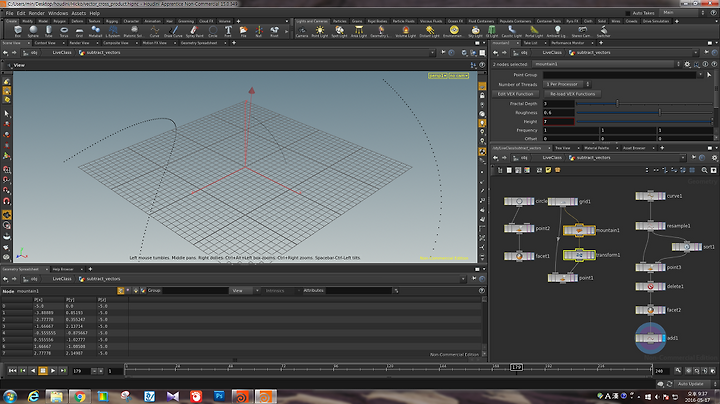Click the Height value field

click(x=558, y=122)
